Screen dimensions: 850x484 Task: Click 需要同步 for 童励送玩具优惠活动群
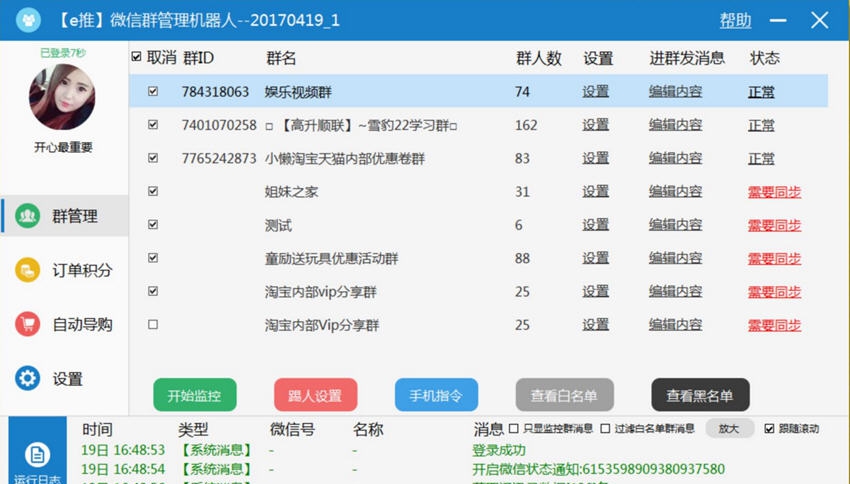(x=775, y=259)
